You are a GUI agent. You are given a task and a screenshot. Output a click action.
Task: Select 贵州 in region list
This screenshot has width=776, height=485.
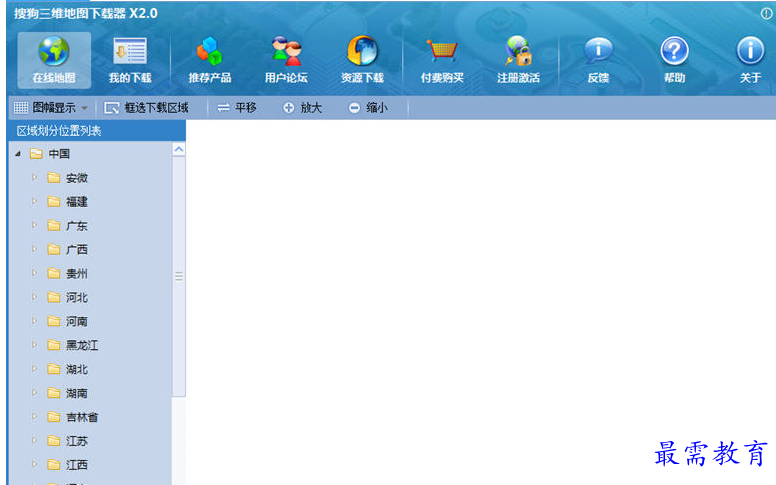[x=77, y=273]
